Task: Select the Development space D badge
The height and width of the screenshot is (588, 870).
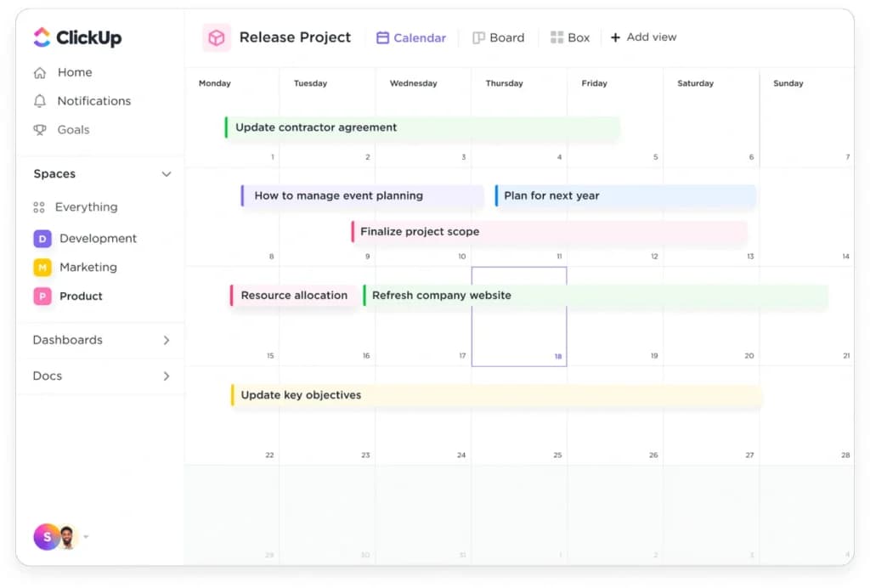Action: (42, 239)
